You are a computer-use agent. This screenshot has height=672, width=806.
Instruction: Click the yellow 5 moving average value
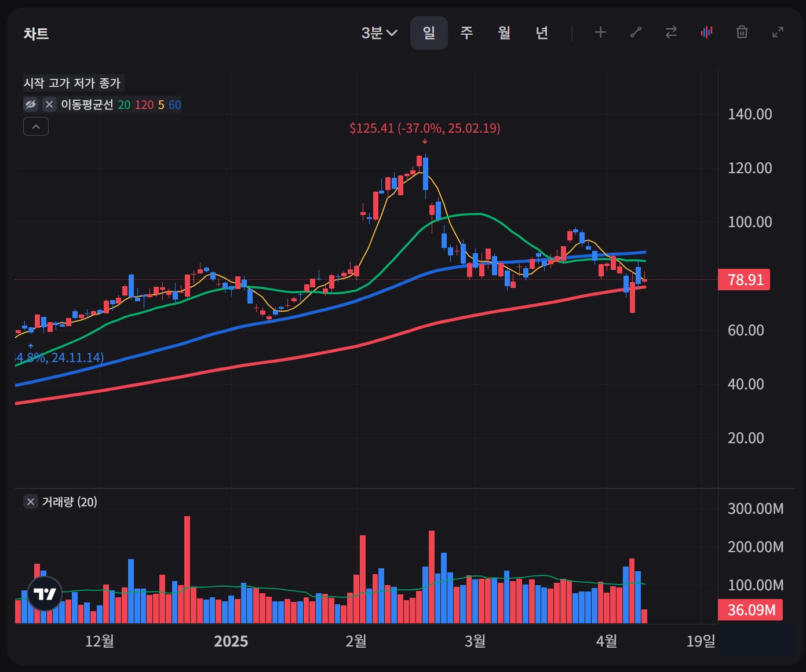[x=161, y=105]
